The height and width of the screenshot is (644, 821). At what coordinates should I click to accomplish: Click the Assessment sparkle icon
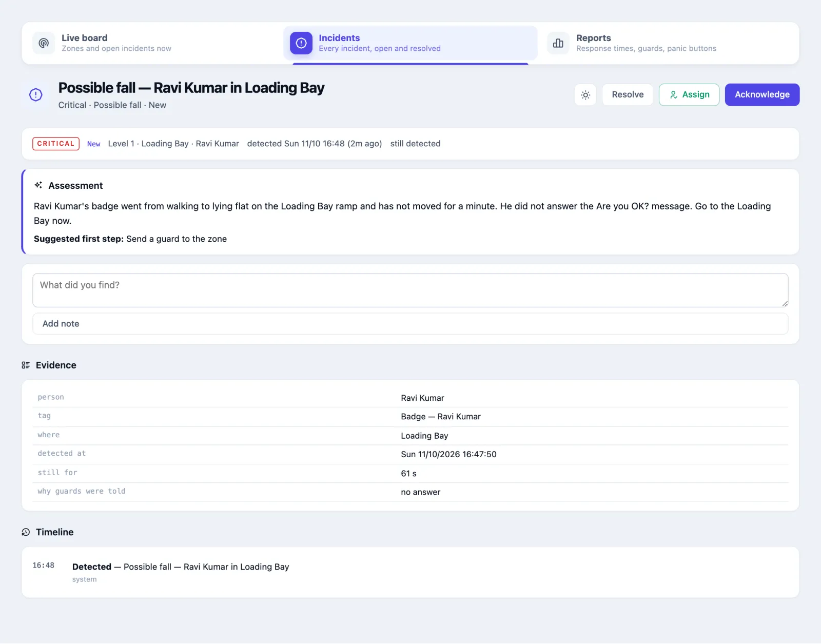pyautogui.click(x=38, y=185)
